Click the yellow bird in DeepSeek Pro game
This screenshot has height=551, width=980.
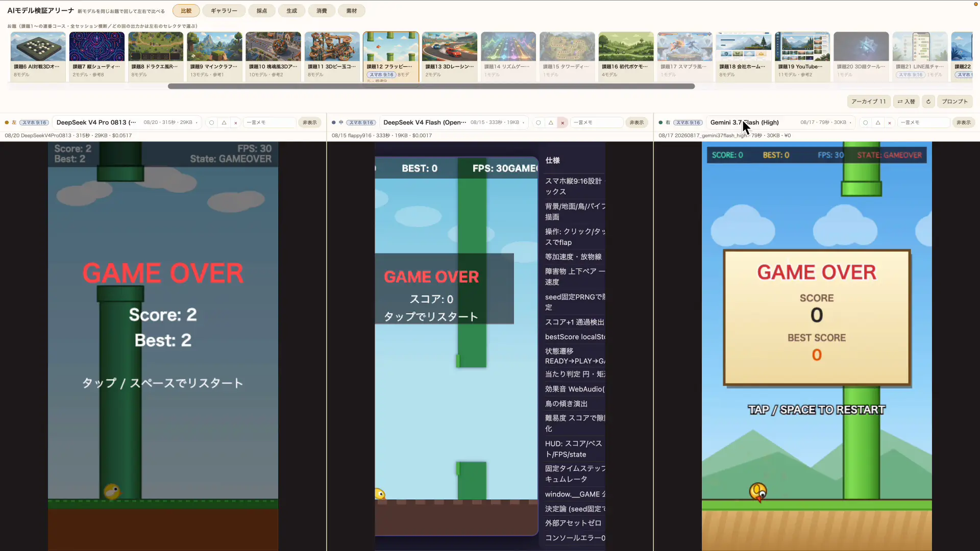(x=112, y=492)
